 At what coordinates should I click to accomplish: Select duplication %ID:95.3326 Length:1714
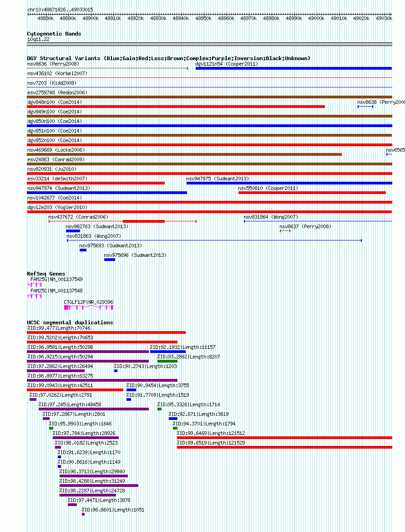pos(160,409)
